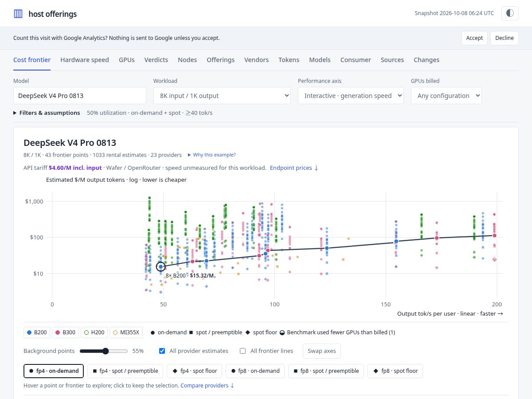Open the Nodes tab
This screenshot has width=532, height=399.
(x=188, y=60)
